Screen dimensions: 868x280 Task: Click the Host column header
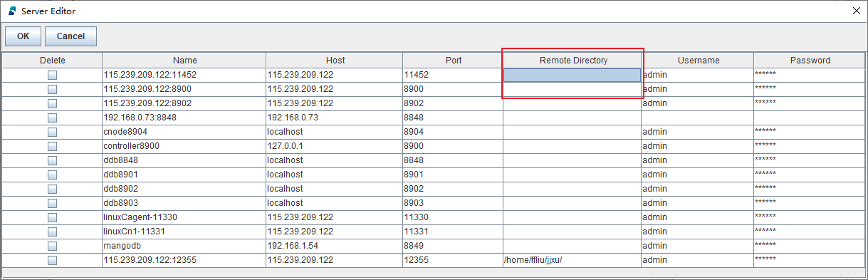[x=335, y=61]
